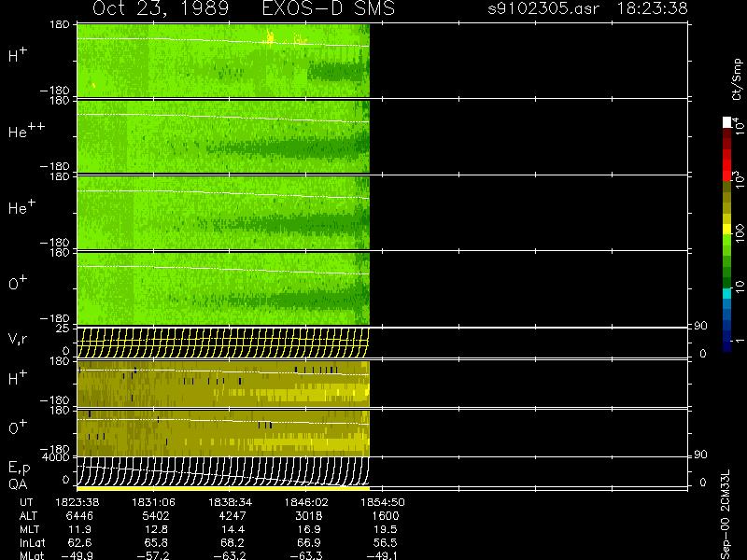Image resolution: width=747 pixels, height=560 pixels.
Task: Click the yellow sawtooth V,r trace plot
Action: [223, 343]
